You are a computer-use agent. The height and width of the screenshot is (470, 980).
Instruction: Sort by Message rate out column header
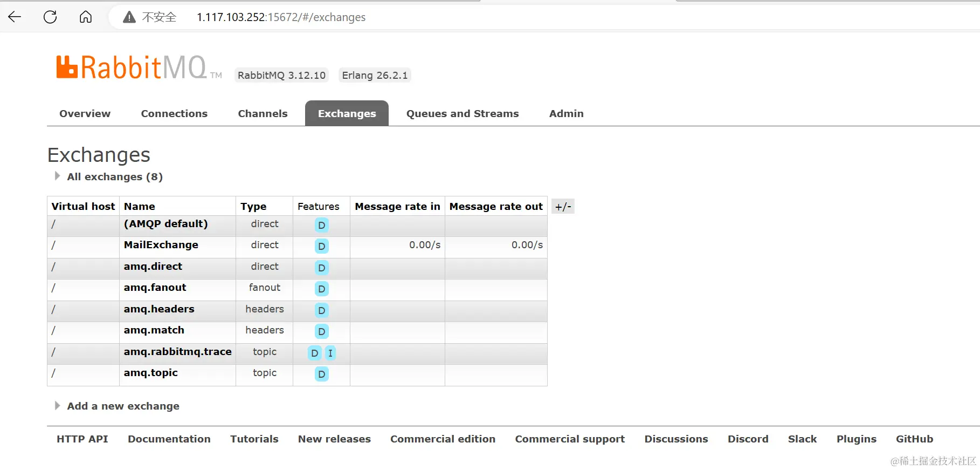pos(496,206)
